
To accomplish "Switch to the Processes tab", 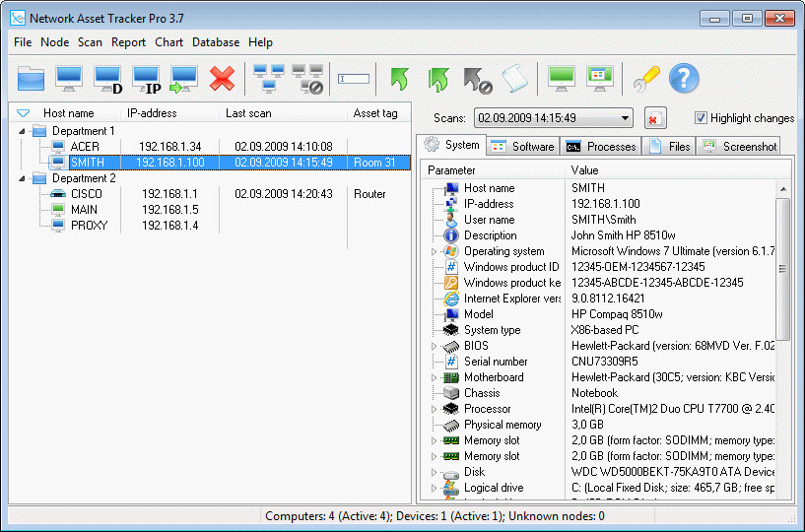I will click(x=601, y=147).
